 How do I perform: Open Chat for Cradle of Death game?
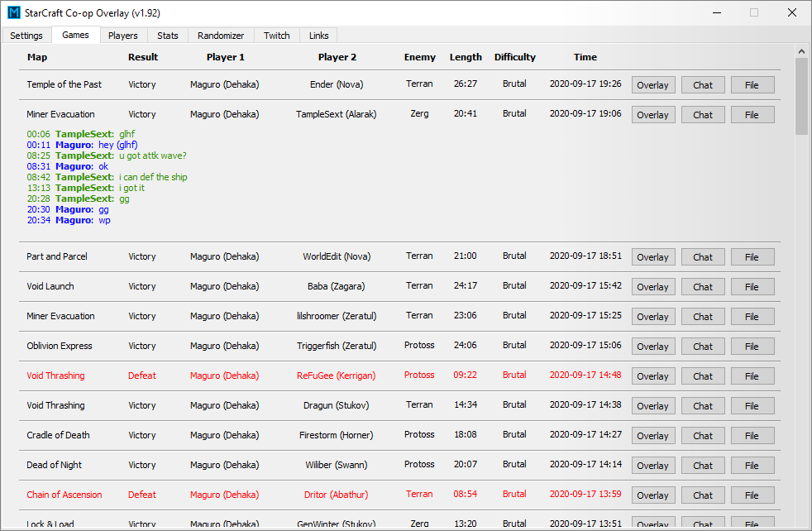pyautogui.click(x=703, y=436)
